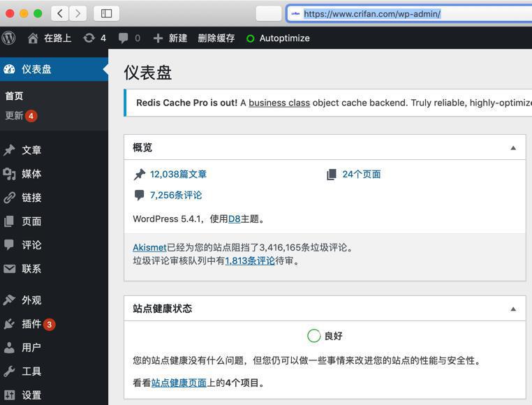The image size is (532, 405).
Task: Click the pages icon next to 24个页面
Action: click(x=332, y=175)
